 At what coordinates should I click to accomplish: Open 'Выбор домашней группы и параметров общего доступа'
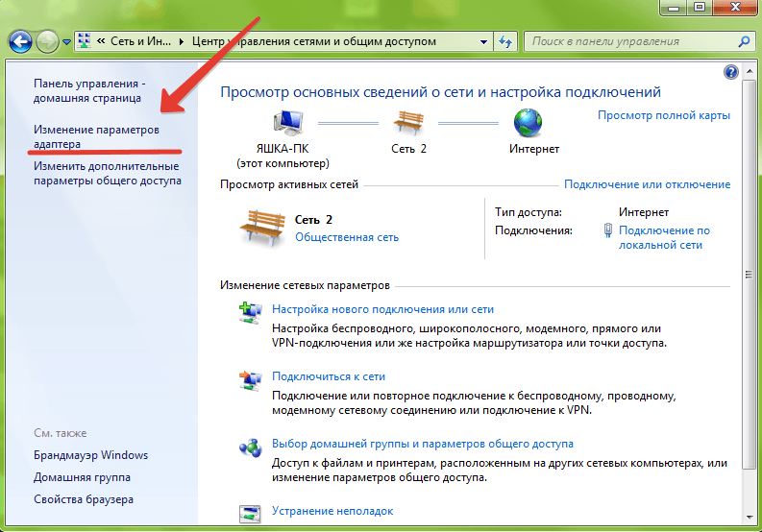pyautogui.click(x=422, y=444)
